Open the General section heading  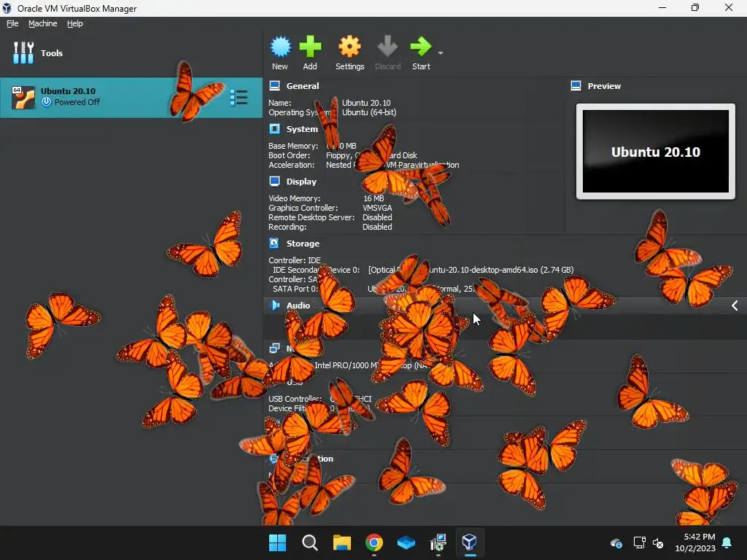click(303, 86)
